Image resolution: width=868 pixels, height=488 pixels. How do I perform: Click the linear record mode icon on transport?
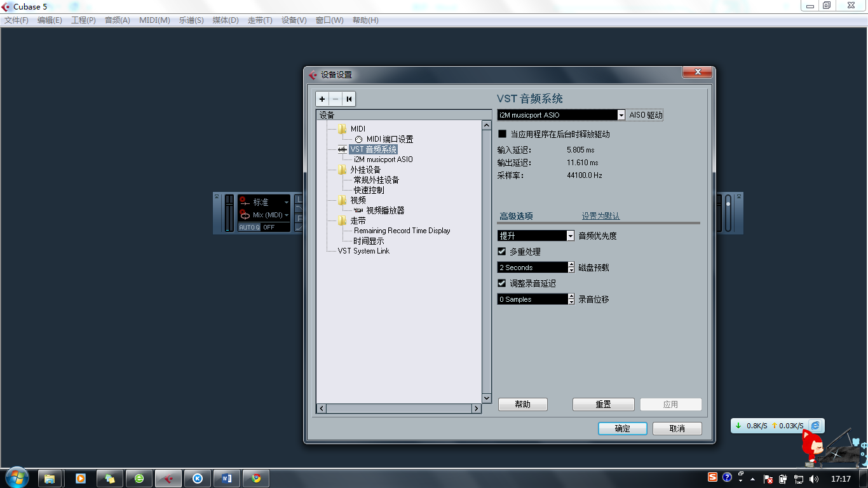click(244, 202)
